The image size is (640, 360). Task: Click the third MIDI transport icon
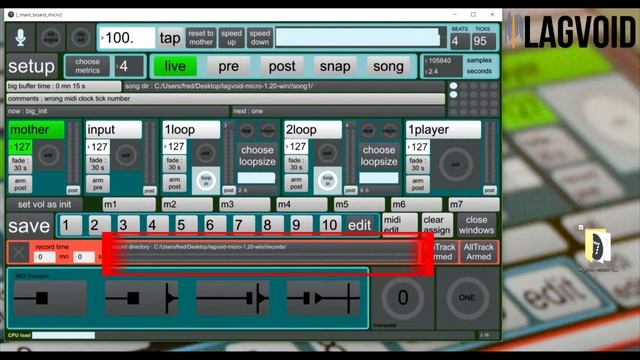pyautogui.click(x=233, y=298)
